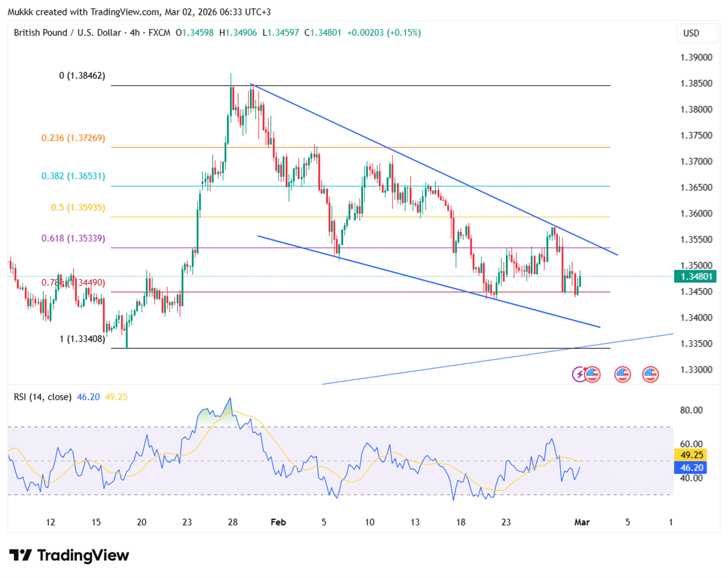Click the 0 (1.38462) Fibonacci top label
The height and width of the screenshot is (578, 728).
click(82, 76)
